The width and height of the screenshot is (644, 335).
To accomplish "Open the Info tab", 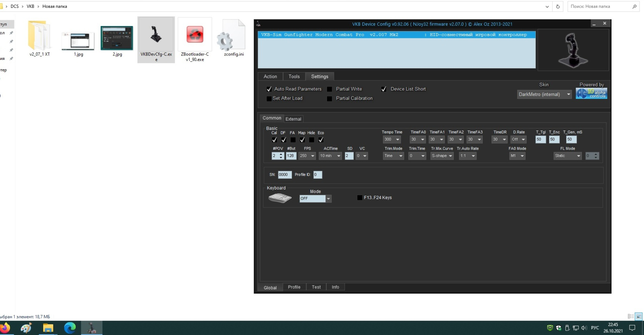I will (336, 287).
